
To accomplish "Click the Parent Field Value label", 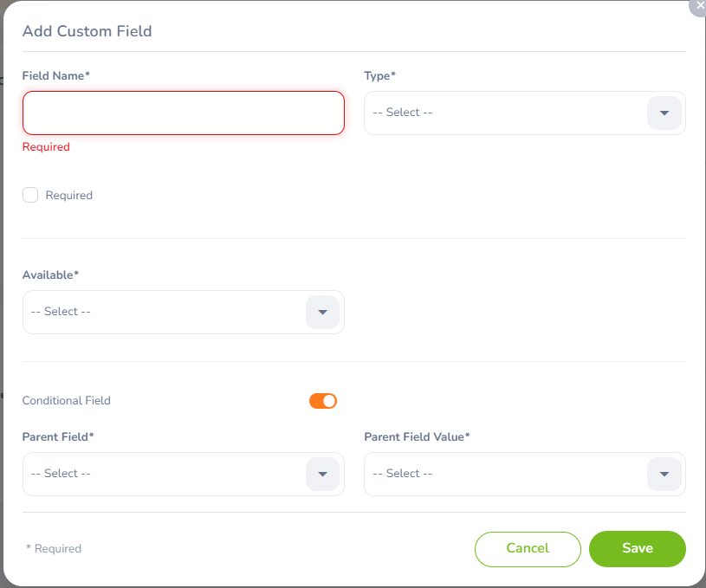I will pyautogui.click(x=417, y=437).
